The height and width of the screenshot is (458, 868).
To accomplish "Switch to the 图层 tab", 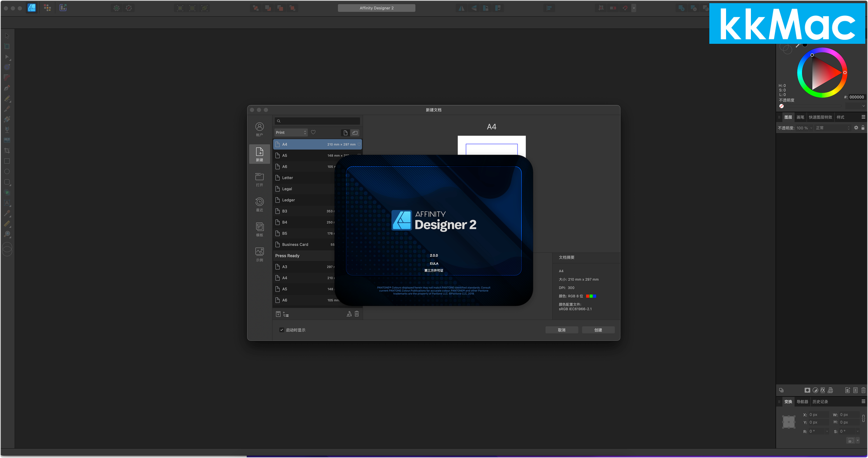I will (788, 117).
